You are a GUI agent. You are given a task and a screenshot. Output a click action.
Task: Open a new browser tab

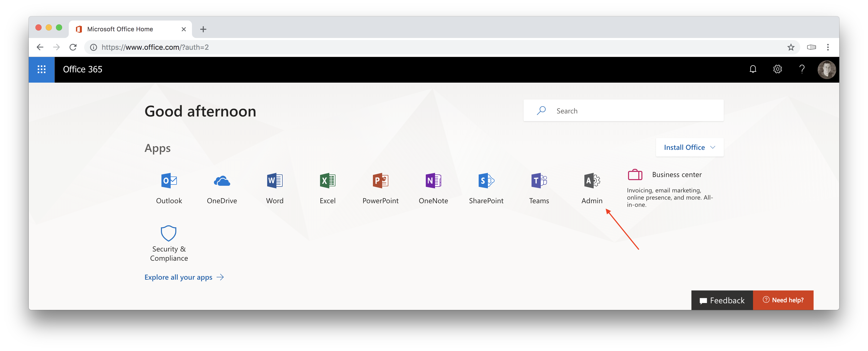203,29
